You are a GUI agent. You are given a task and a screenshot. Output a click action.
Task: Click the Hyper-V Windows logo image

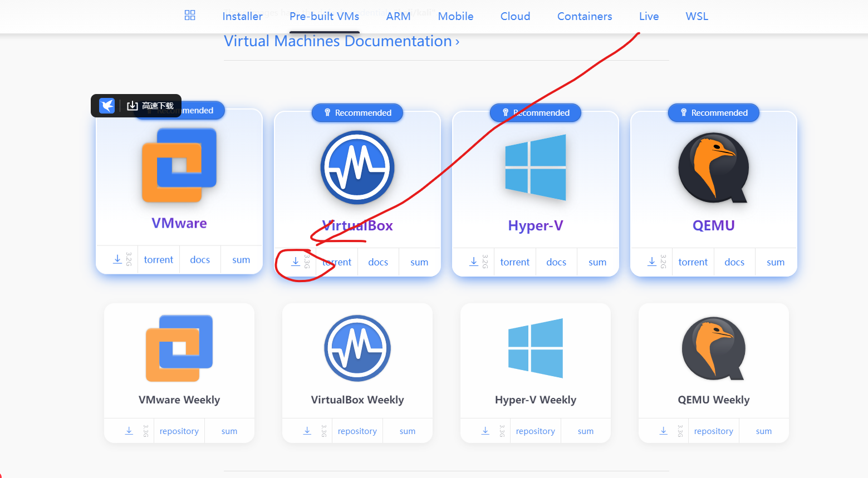(536, 167)
